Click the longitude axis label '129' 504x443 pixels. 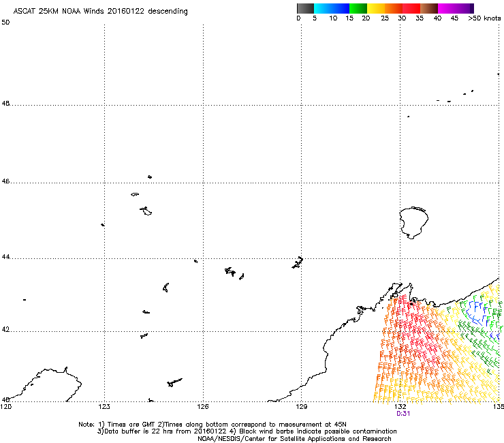coord(301,407)
